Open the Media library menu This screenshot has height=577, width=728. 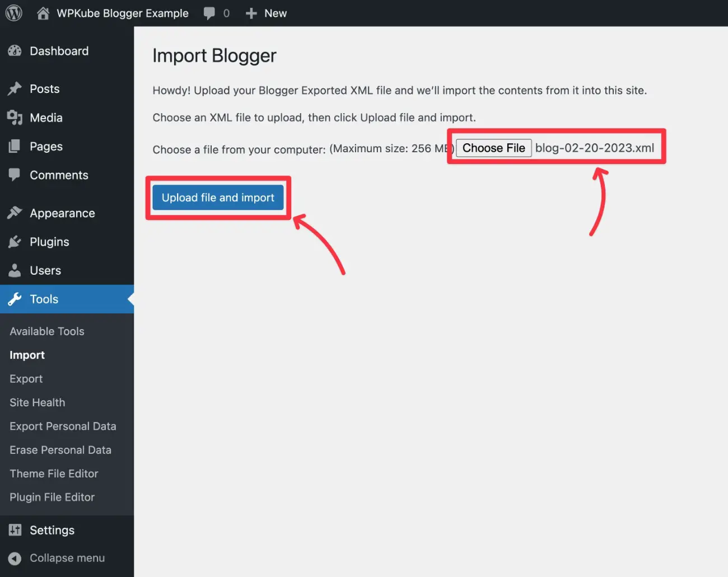[46, 118]
